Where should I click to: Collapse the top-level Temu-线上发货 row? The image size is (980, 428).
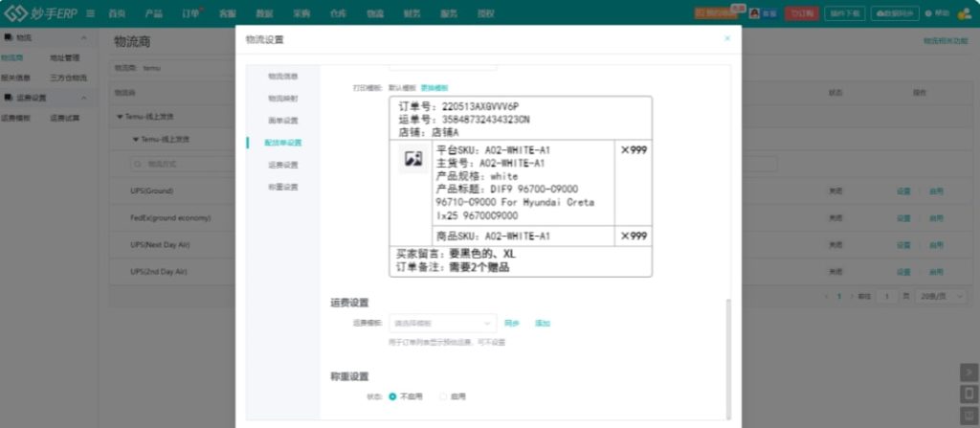pyautogui.click(x=120, y=117)
